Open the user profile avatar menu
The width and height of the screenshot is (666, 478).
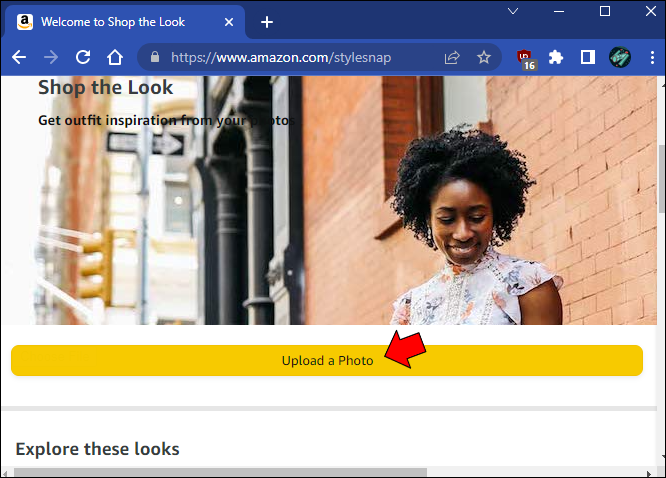point(620,57)
